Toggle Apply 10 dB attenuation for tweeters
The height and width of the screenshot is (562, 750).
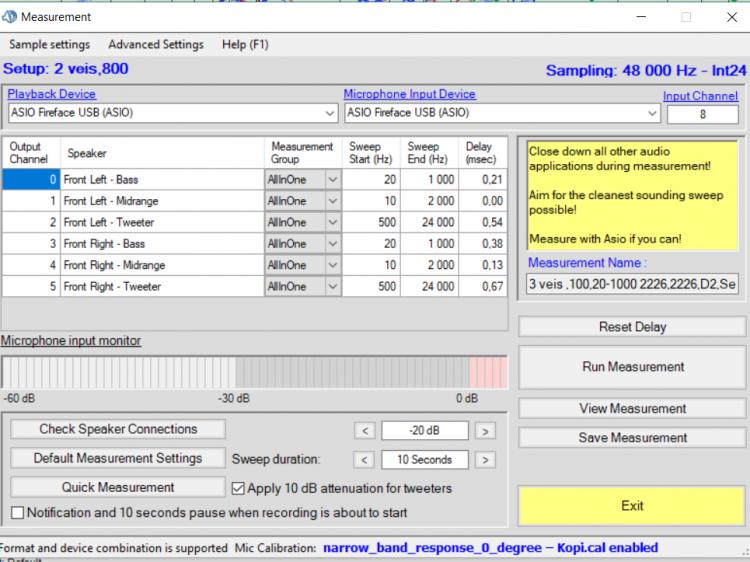239,489
